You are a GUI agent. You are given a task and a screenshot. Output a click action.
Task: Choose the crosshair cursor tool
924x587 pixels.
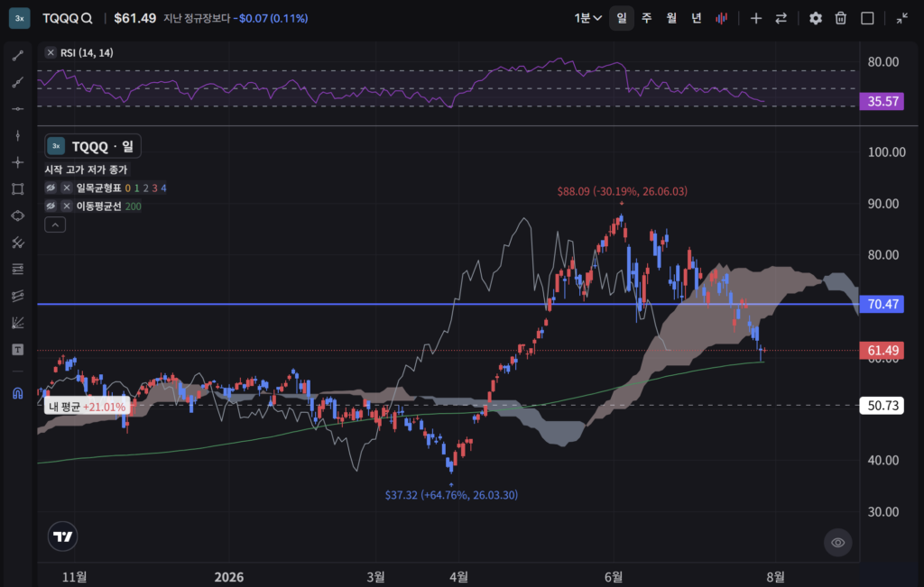point(18,162)
